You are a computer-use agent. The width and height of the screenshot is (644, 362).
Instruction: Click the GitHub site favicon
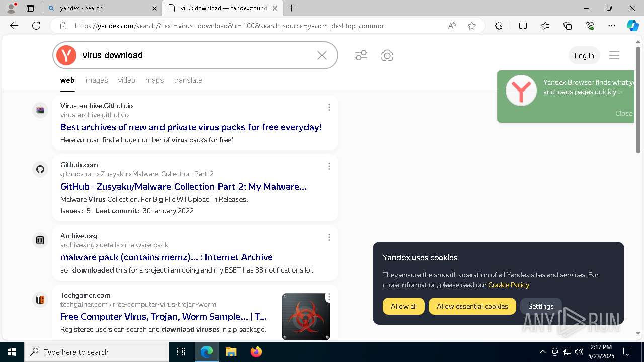tap(40, 169)
